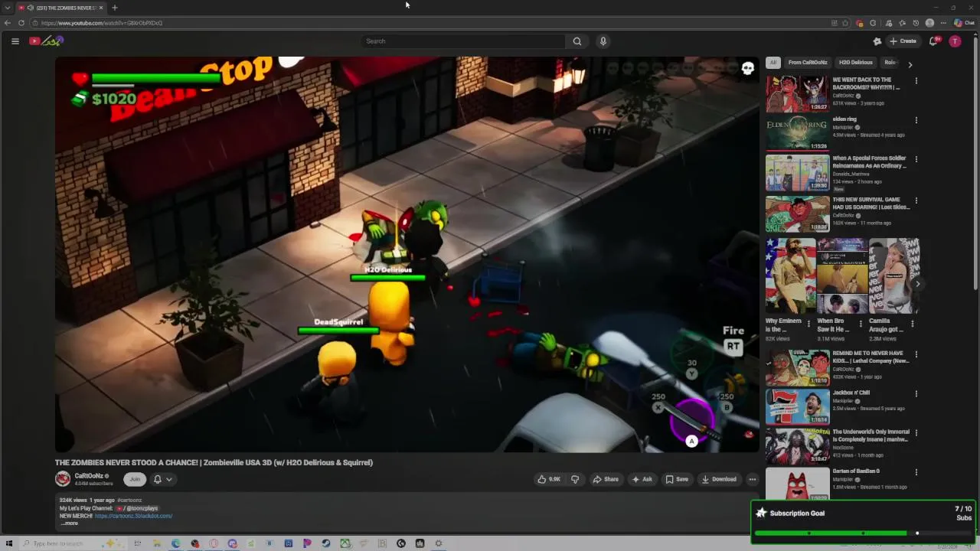The image size is (980, 551).
Task: Open options for When Bro Saw It short
Action: click(x=860, y=324)
